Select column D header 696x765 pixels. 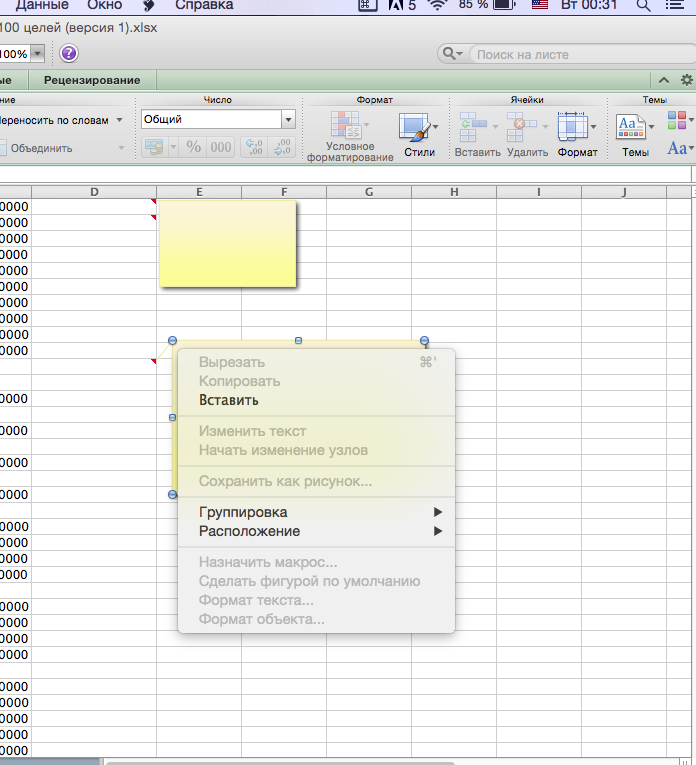coord(94,192)
